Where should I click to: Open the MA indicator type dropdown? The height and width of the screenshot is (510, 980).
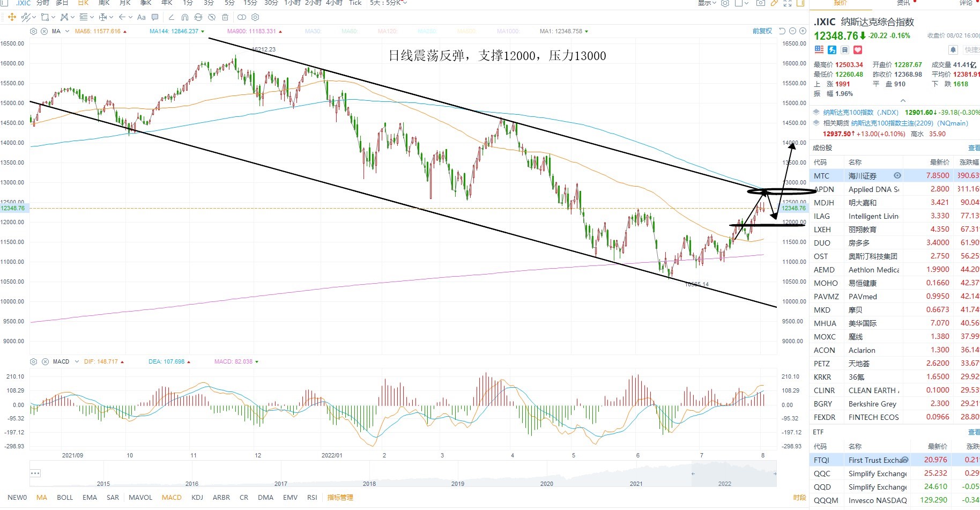click(67, 31)
